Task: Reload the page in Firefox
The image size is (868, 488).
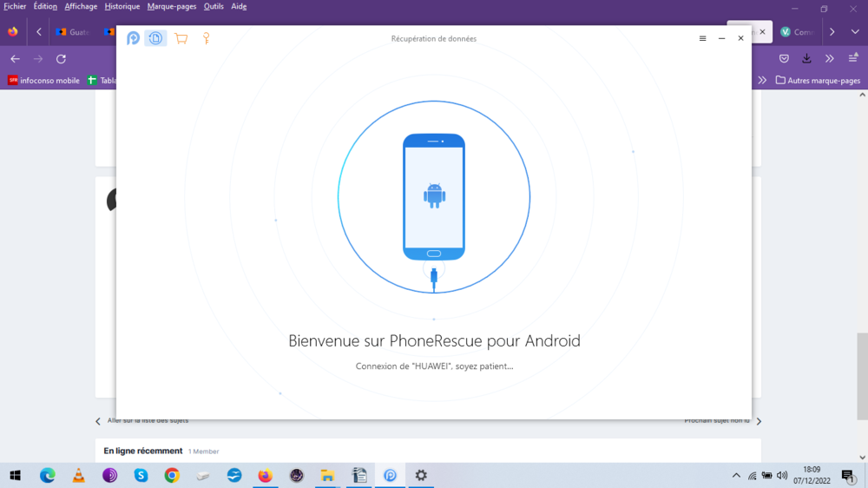Action: [x=61, y=59]
